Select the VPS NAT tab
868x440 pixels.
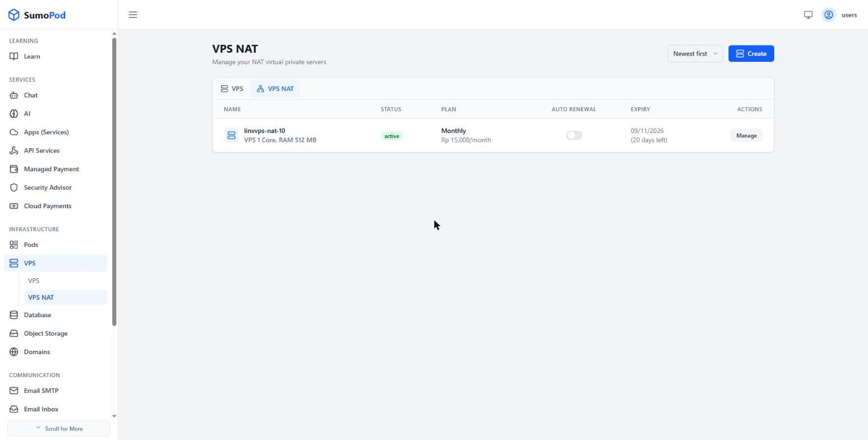(x=275, y=89)
